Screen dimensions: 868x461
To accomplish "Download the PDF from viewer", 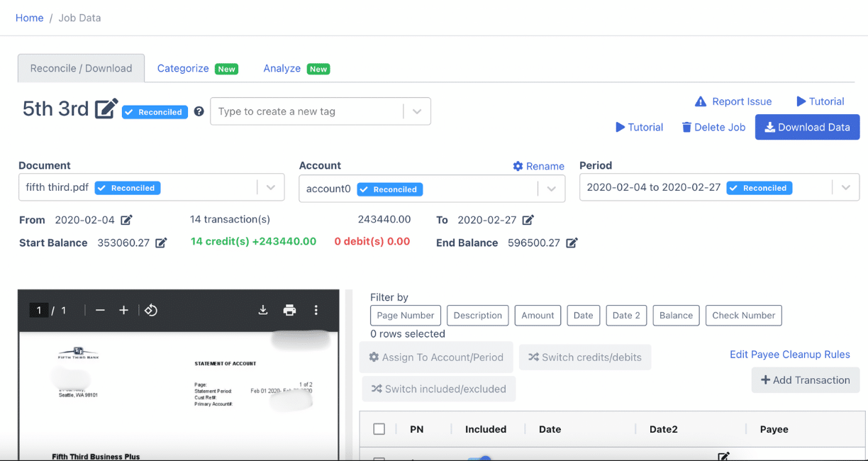I will tap(262, 310).
